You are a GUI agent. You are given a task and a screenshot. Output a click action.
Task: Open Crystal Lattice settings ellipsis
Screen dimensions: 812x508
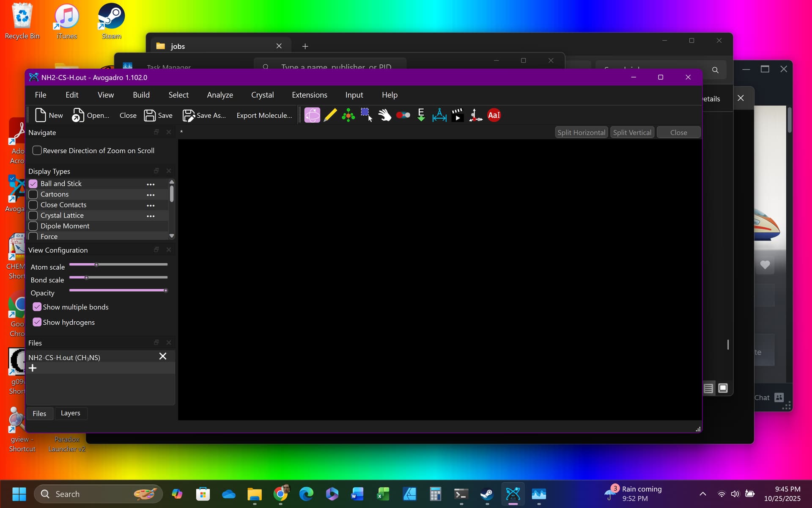tap(151, 216)
